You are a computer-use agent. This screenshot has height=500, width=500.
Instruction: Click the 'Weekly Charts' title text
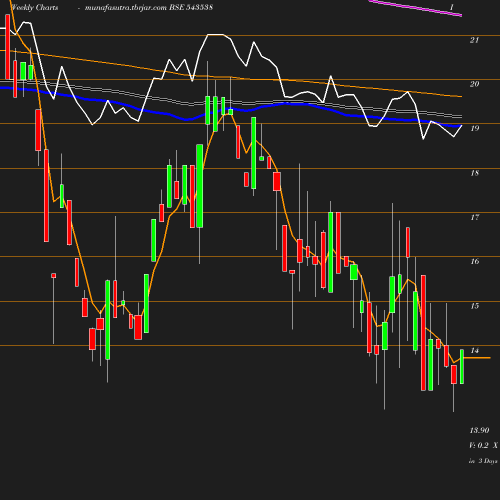tap(35, 7)
